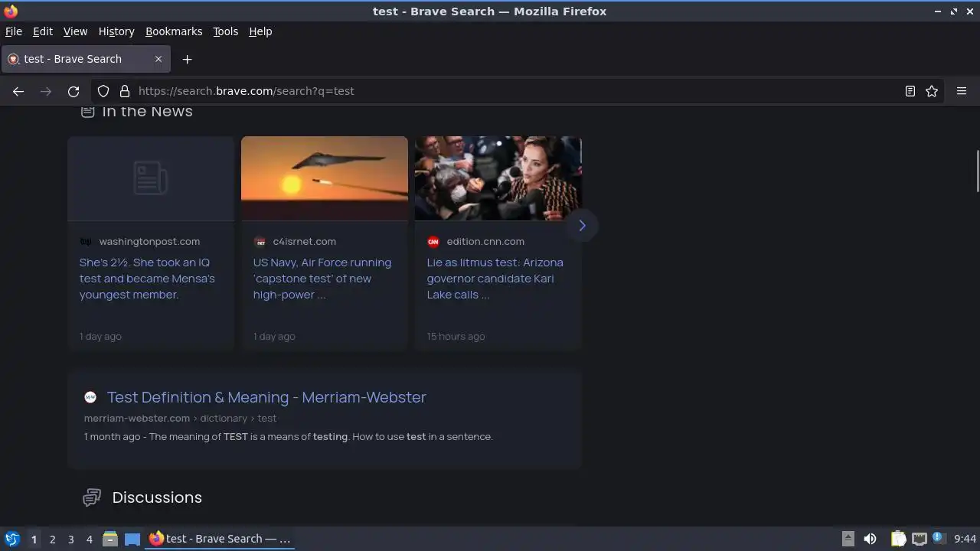Click merriam-webster.com breadcrumb URL text
The height and width of the screenshot is (551, 980).
click(x=137, y=419)
